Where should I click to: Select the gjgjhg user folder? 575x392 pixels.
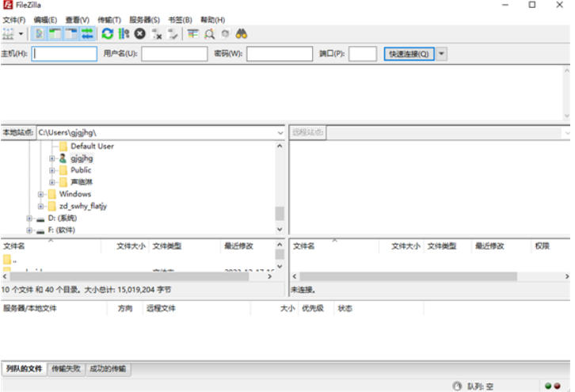click(82, 158)
